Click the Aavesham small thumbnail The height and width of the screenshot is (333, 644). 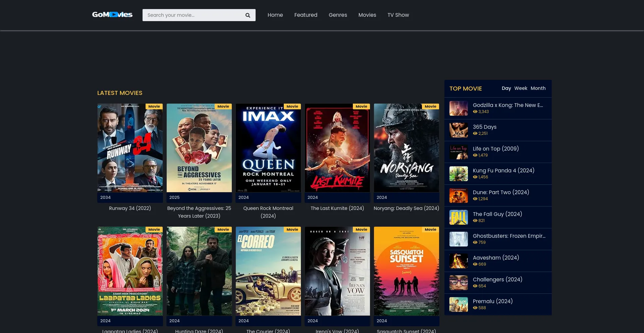pos(459,261)
